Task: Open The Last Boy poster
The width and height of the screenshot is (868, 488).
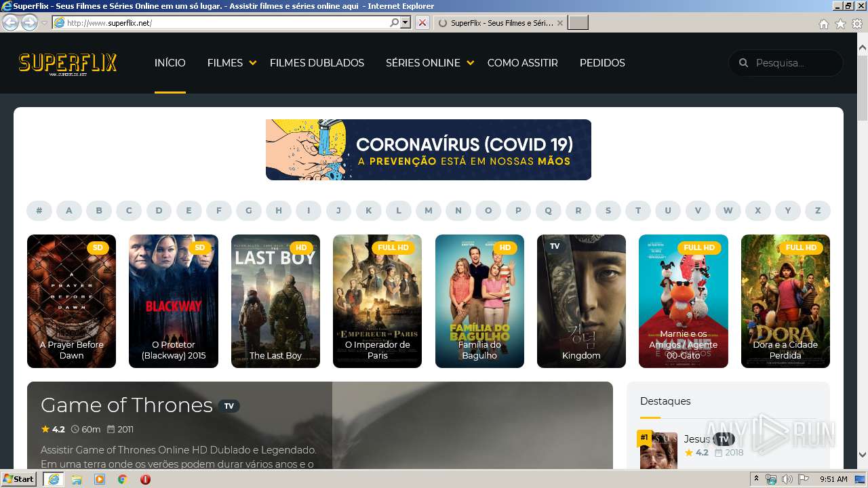Action: 275,301
